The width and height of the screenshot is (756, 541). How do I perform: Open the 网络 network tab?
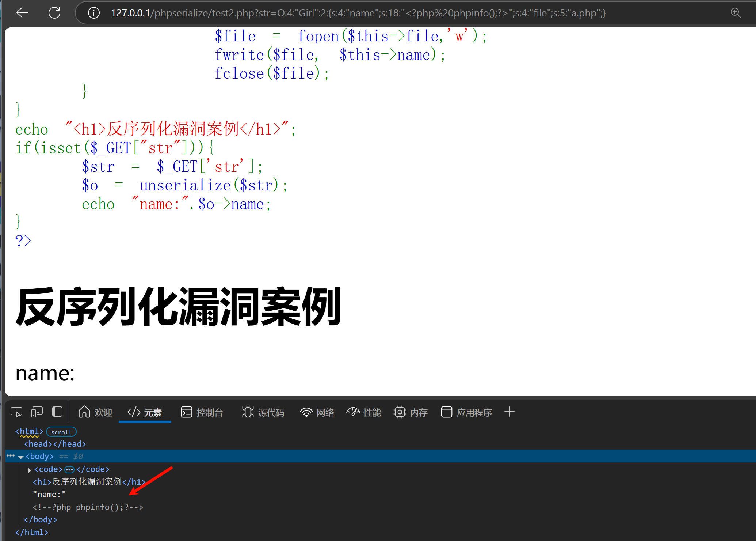[x=317, y=412]
